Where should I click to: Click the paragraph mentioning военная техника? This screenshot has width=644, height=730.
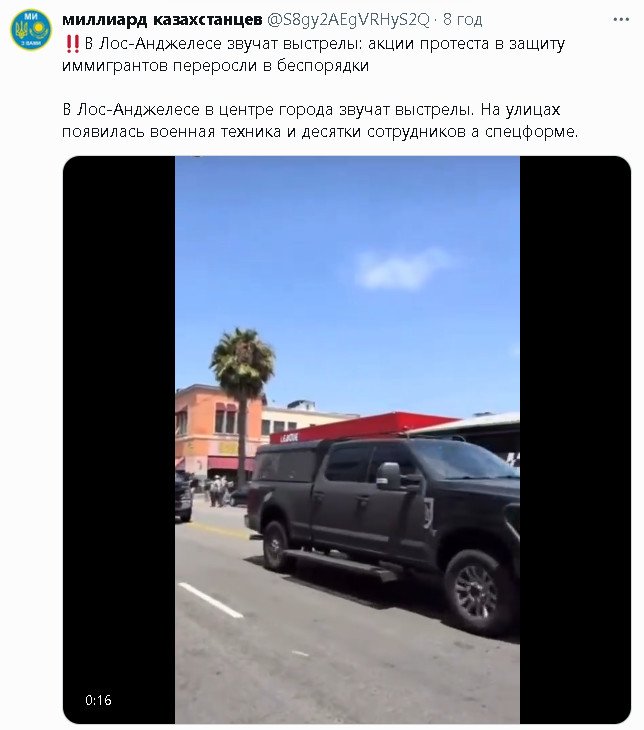pyautogui.click(x=320, y=121)
